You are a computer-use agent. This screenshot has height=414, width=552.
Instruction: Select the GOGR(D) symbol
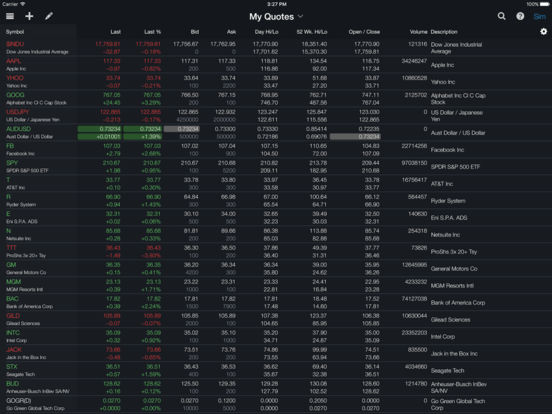19,401
